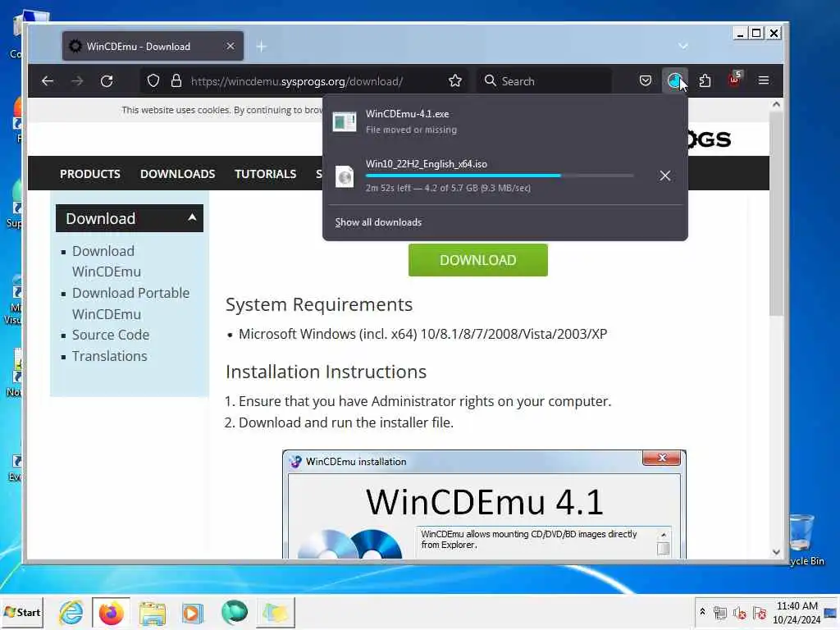This screenshot has width=840, height=630.
Task: Close the WinCDEmu - Download tab
Action: click(231, 46)
